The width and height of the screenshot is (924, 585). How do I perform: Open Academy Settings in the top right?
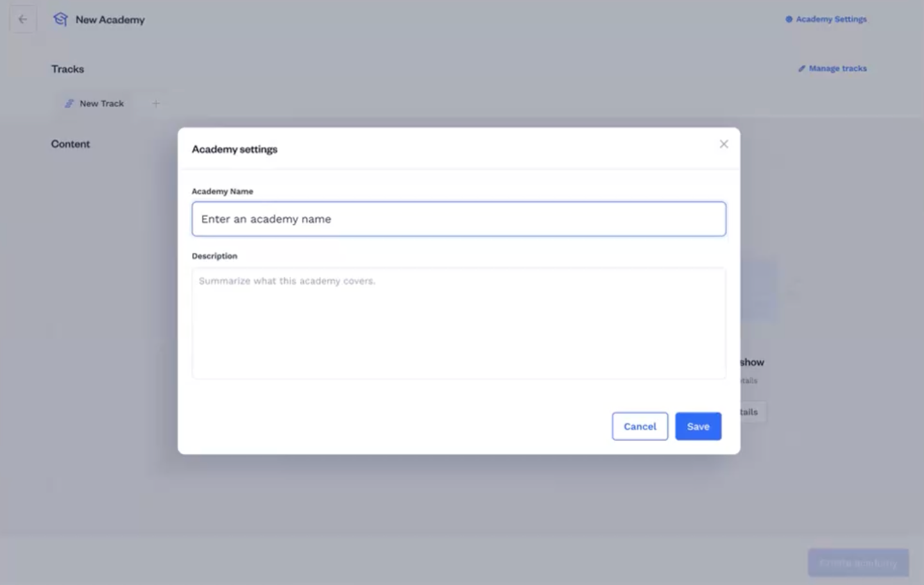click(830, 19)
